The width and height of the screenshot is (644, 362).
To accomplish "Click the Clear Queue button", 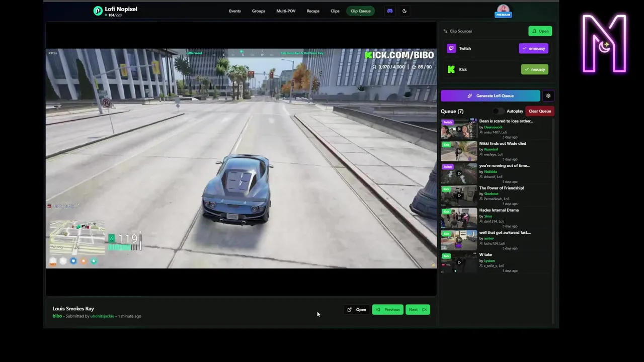I will (x=539, y=111).
